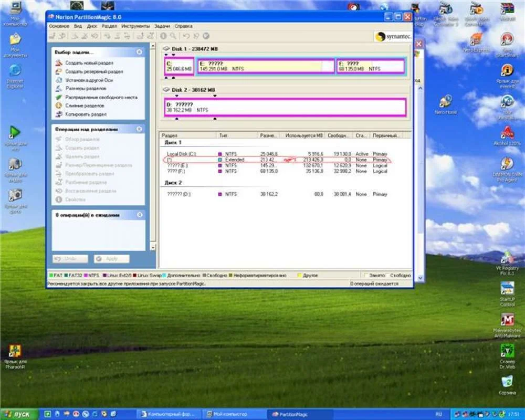Open the StartUP Control desktop icon
525x420 pixels.
(507, 294)
